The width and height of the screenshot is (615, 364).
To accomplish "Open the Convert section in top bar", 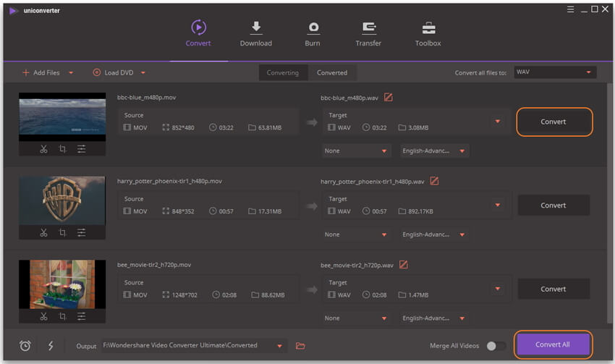I will 198,34.
